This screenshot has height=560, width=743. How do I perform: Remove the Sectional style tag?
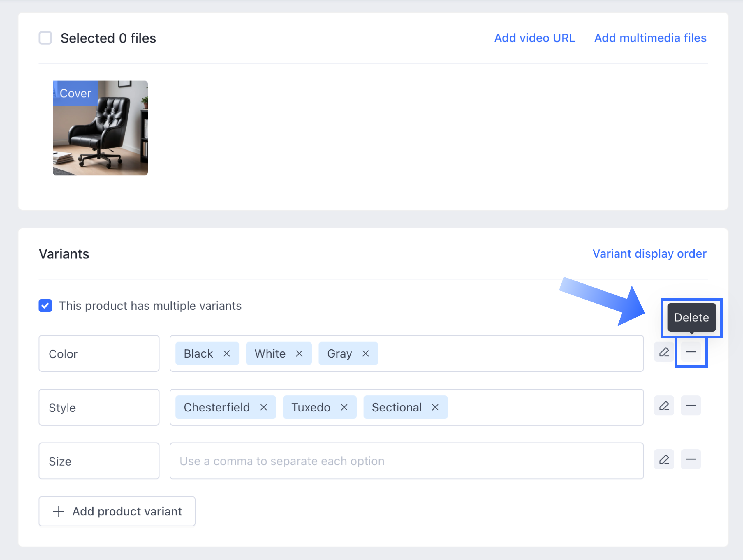[435, 407]
